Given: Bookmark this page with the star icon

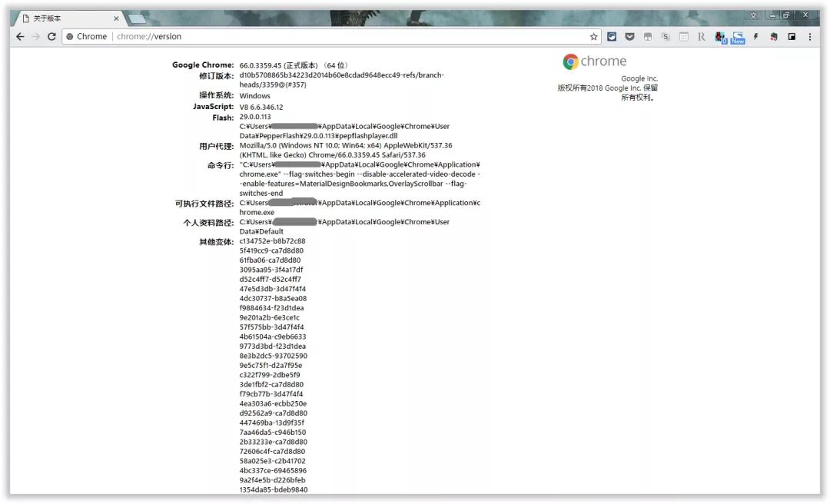Looking at the screenshot, I should click(593, 37).
